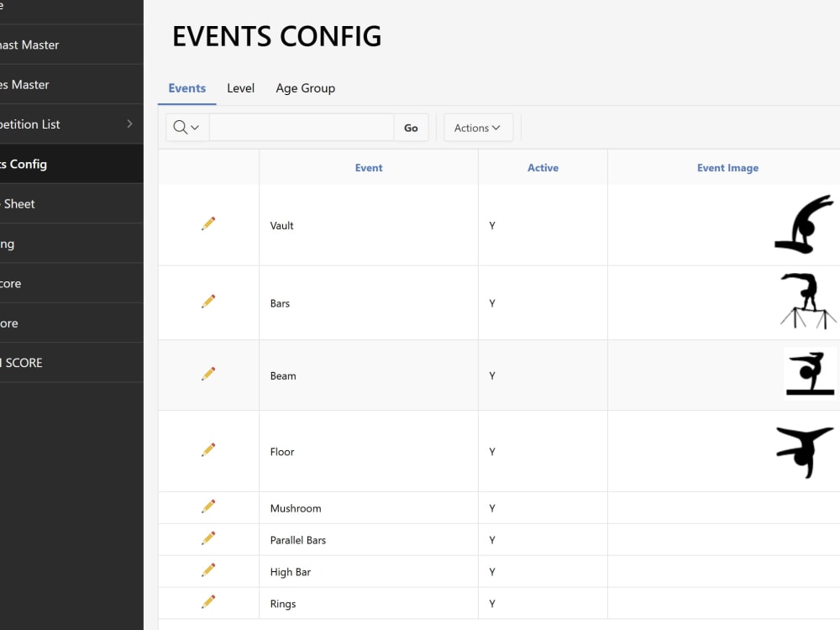840x630 pixels.
Task: Click Active value Y for High Bar
Action: tap(492, 571)
